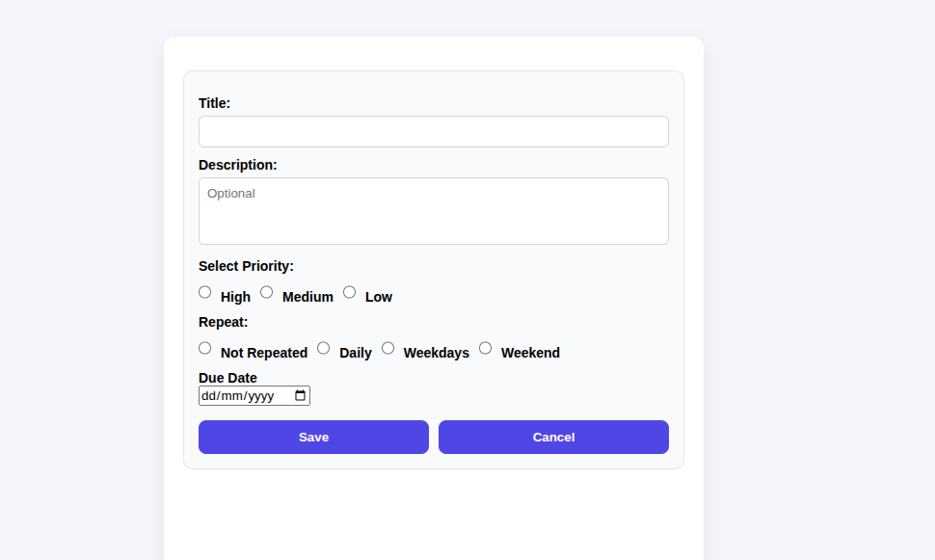This screenshot has width=935, height=560.
Task: Select the Not Repeated radio option
Action: coord(205,348)
